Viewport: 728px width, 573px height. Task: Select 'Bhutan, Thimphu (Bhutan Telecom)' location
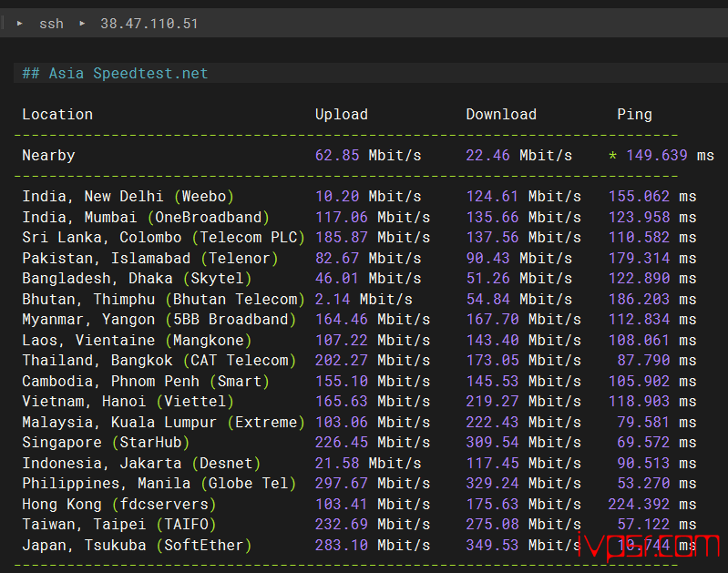pyautogui.click(x=163, y=299)
